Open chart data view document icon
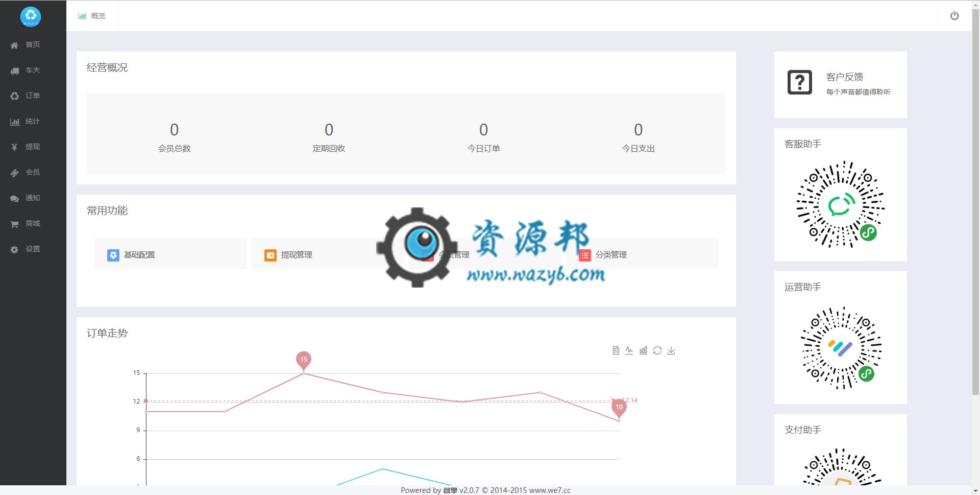This screenshot has height=495, width=980. click(616, 350)
